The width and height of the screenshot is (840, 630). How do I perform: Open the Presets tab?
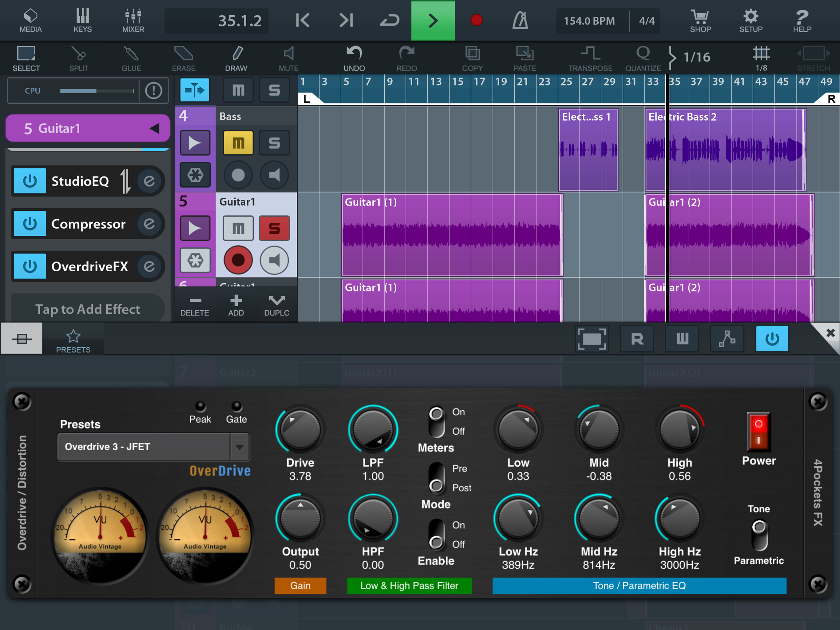pos(73,341)
